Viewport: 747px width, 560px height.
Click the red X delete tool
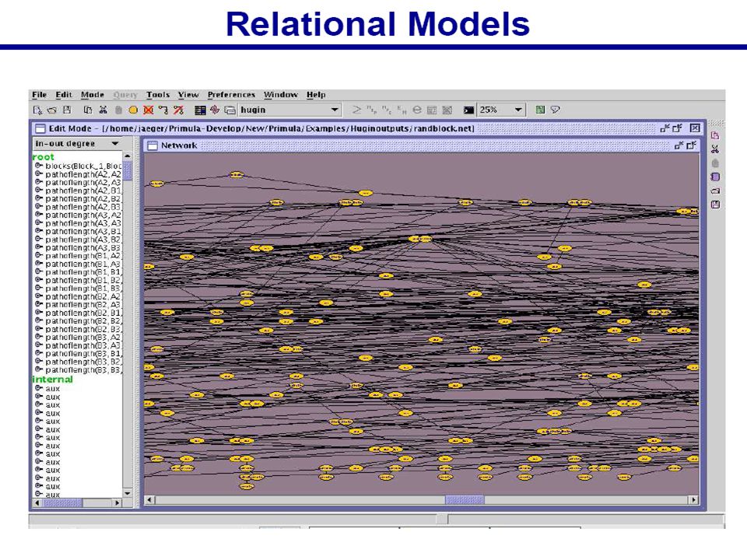click(x=149, y=110)
